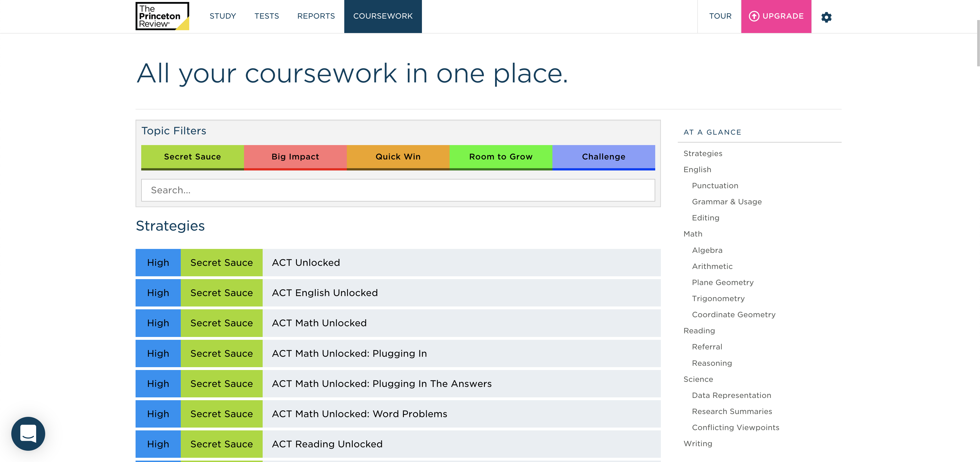
Task: Go to the Reports tab
Action: coord(316,16)
